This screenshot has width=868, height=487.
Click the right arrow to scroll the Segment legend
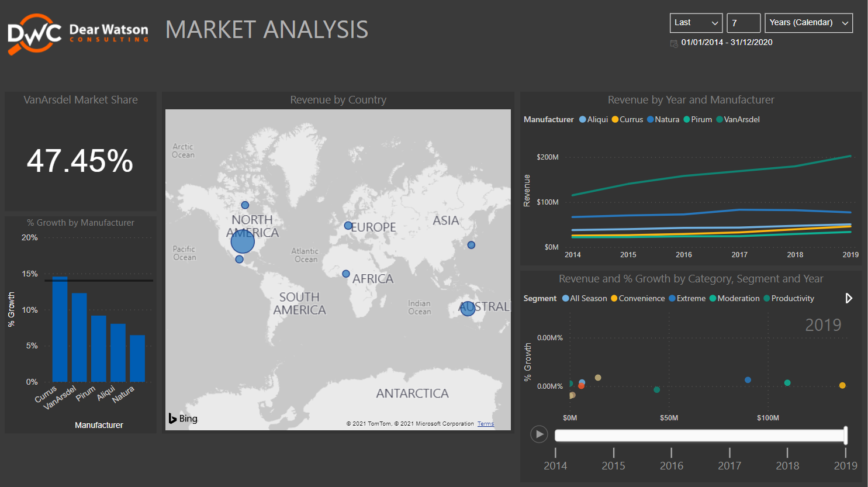849,298
